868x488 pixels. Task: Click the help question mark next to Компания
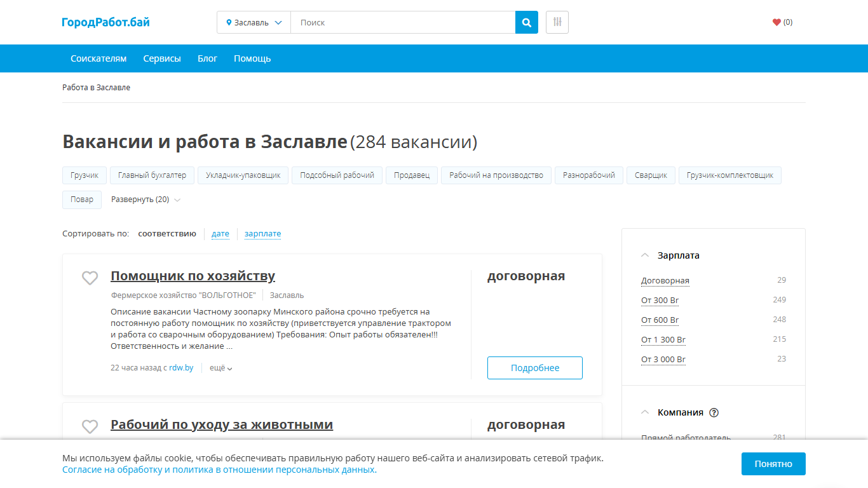coord(714,412)
